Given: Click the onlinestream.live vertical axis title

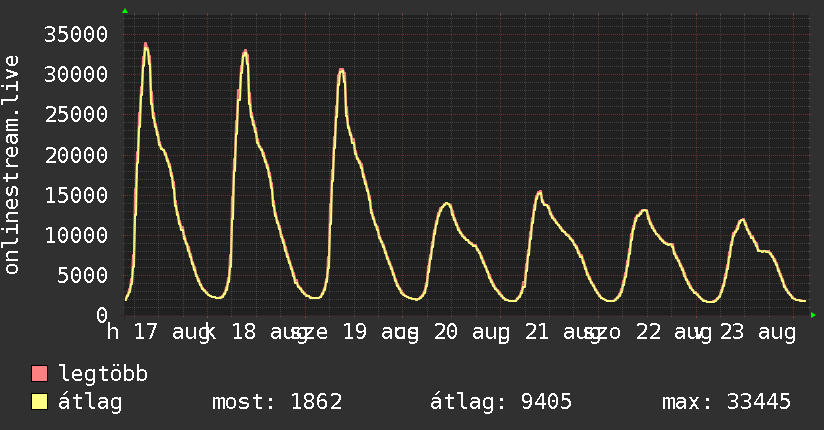Looking at the screenshot, I should tap(11, 165).
